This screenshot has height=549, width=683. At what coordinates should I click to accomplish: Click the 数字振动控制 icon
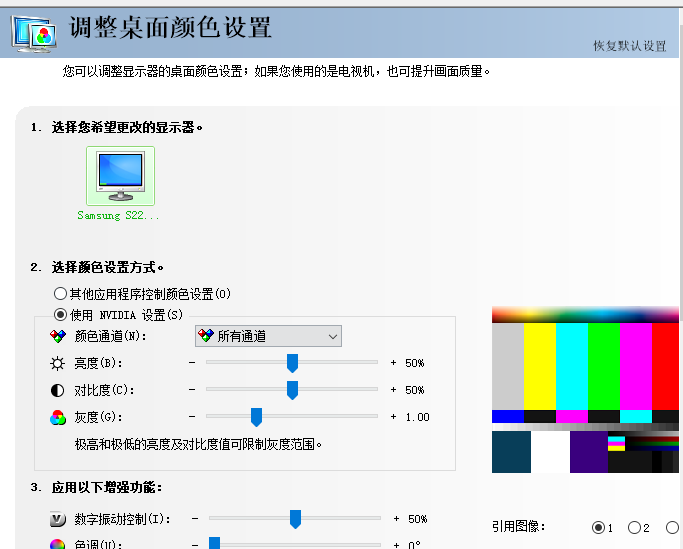pos(58,519)
